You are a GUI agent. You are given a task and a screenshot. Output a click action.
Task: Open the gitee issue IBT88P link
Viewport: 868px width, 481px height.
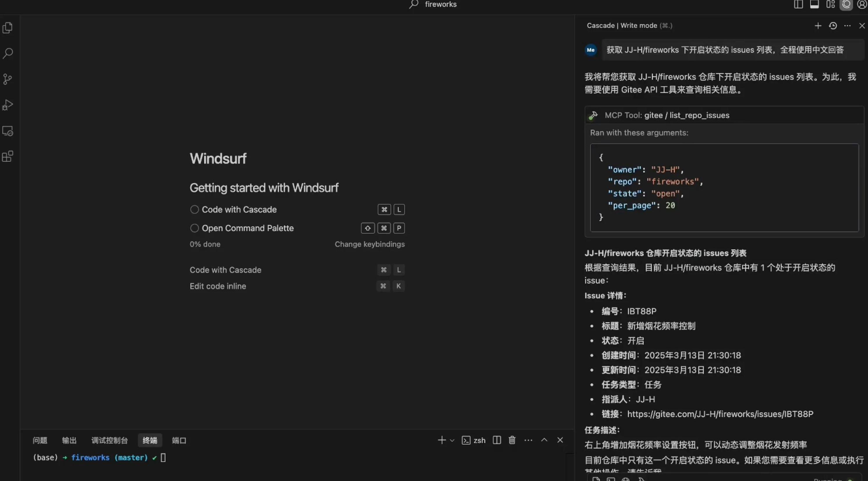720,414
